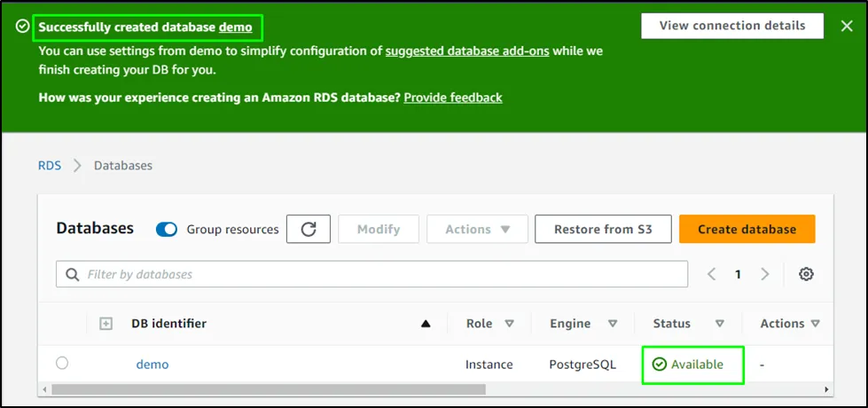
Task: Click the refresh databases icon button
Action: pos(309,229)
